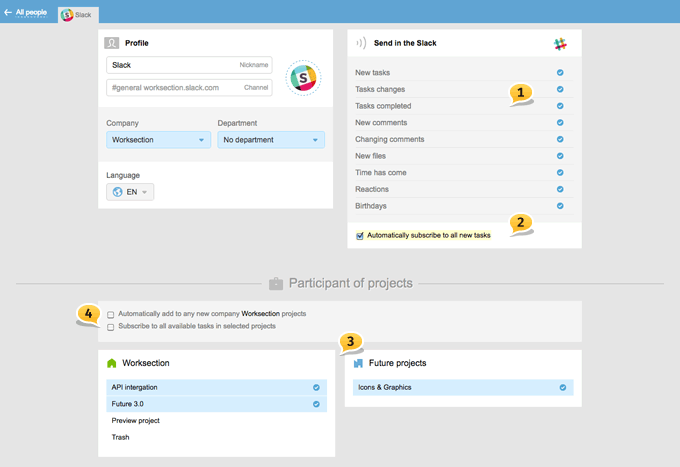This screenshot has height=467, width=680.
Task: Click the Slack logo in the tab
Action: (x=67, y=15)
